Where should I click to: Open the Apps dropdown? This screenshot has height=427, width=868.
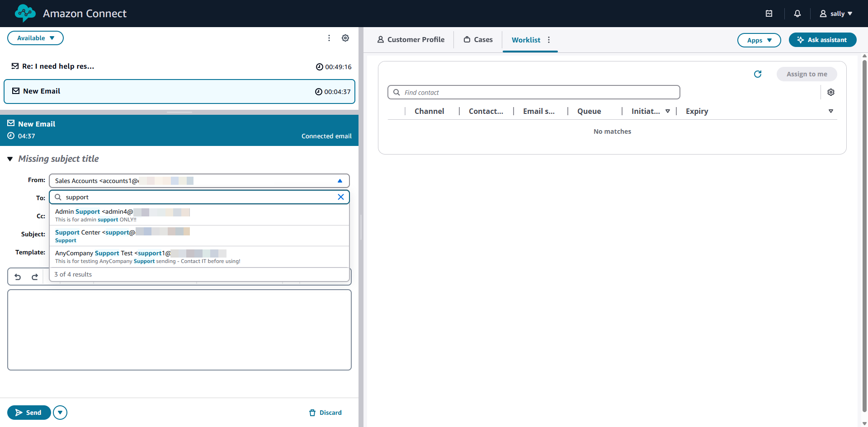click(x=759, y=40)
